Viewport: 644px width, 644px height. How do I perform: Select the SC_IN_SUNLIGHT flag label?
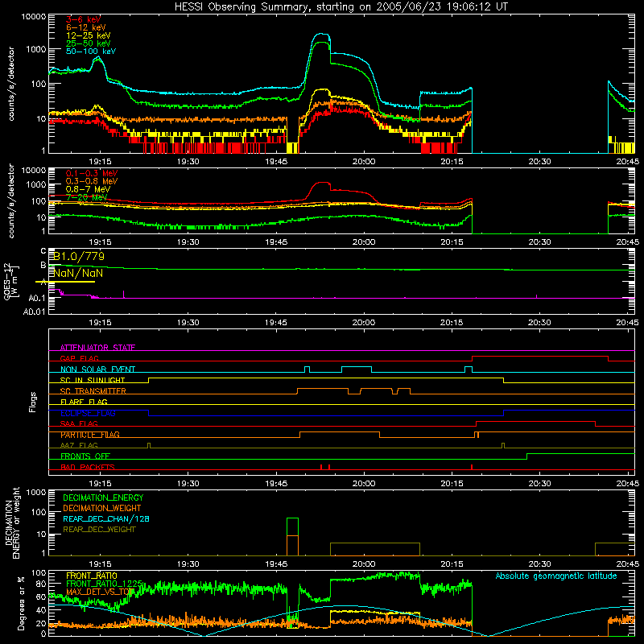pyautogui.click(x=93, y=380)
